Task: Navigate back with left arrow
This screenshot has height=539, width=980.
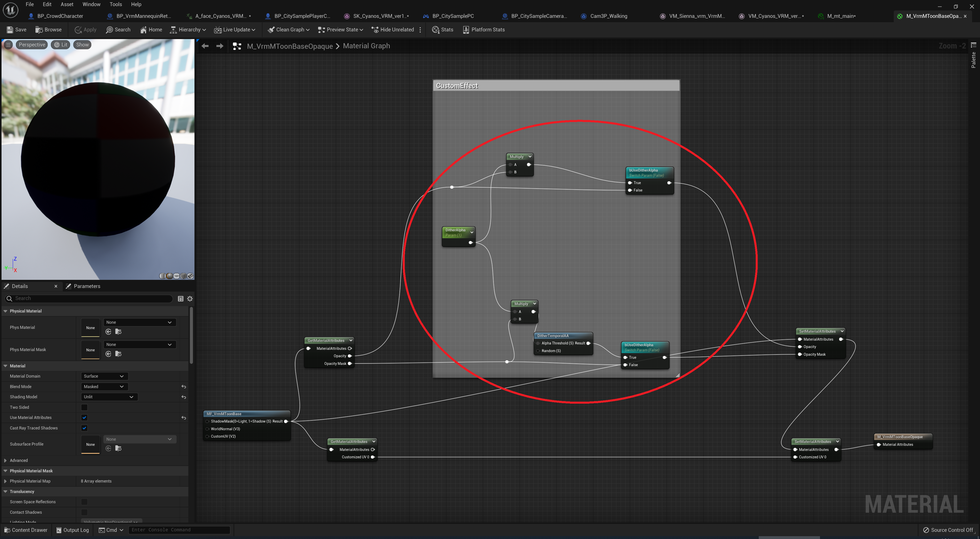Action: [x=205, y=46]
